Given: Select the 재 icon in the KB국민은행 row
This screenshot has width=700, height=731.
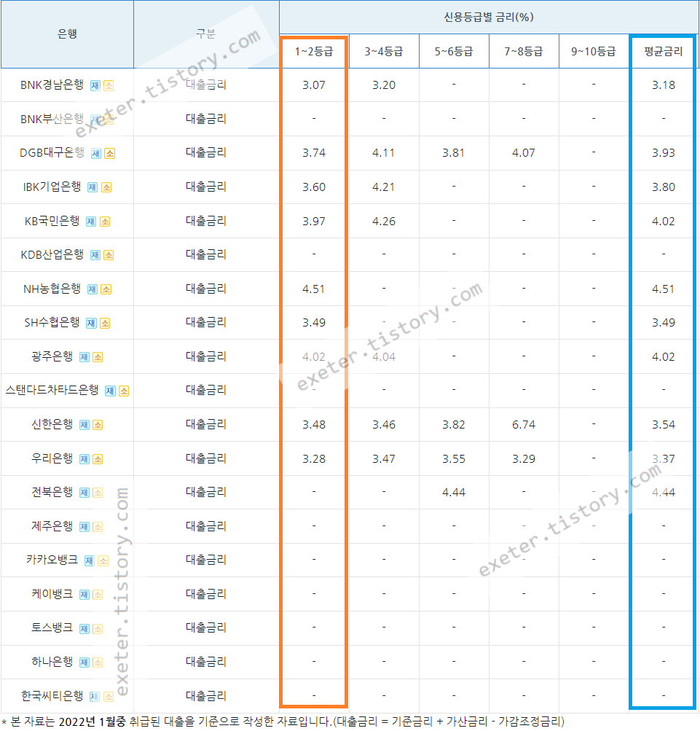Looking at the screenshot, I should click(91, 222).
